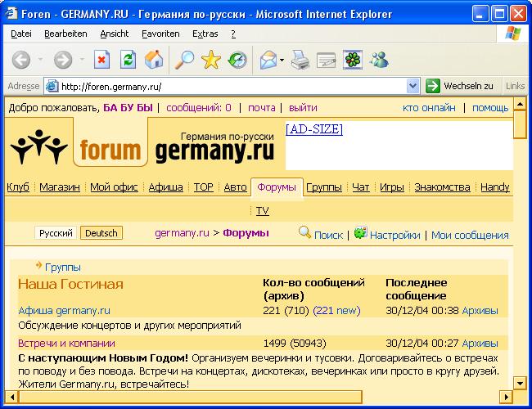The height and width of the screenshot is (409, 532).
Task: Click the Links toolbar label
Action: [x=515, y=86]
